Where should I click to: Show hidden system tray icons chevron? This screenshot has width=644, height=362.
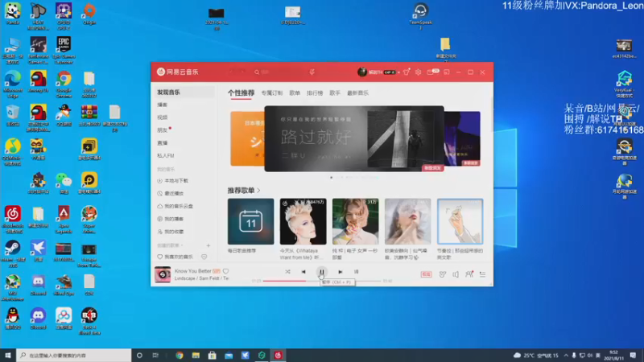tap(566, 356)
